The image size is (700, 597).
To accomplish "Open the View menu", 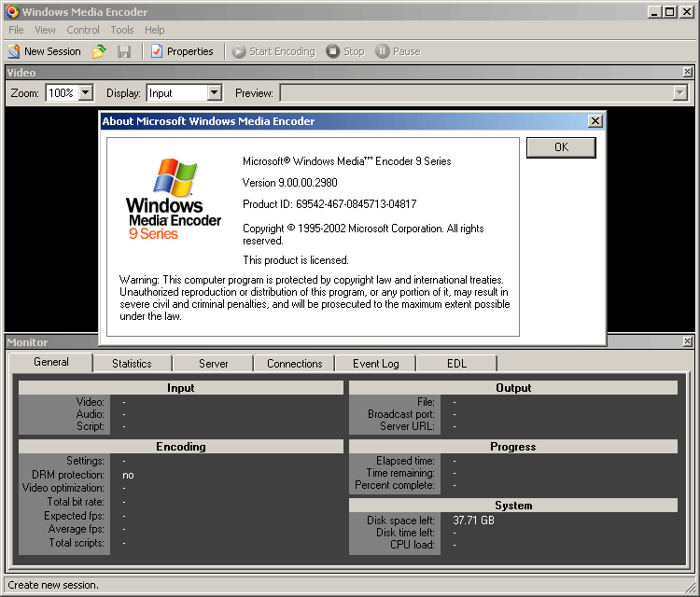I will tap(45, 30).
